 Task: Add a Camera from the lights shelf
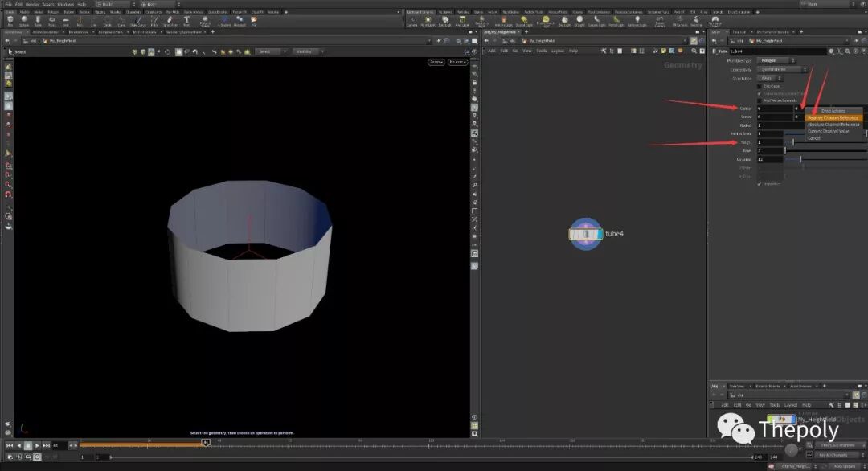click(x=411, y=21)
